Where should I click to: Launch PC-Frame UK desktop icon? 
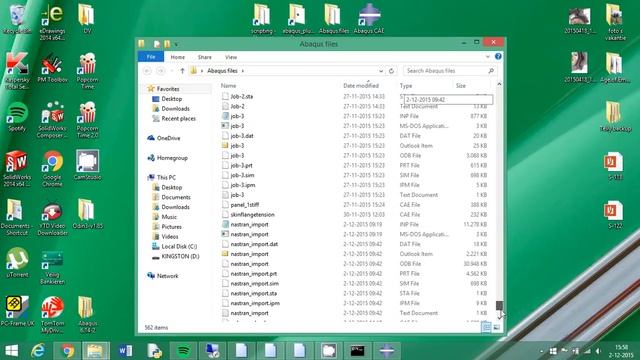tap(17, 311)
